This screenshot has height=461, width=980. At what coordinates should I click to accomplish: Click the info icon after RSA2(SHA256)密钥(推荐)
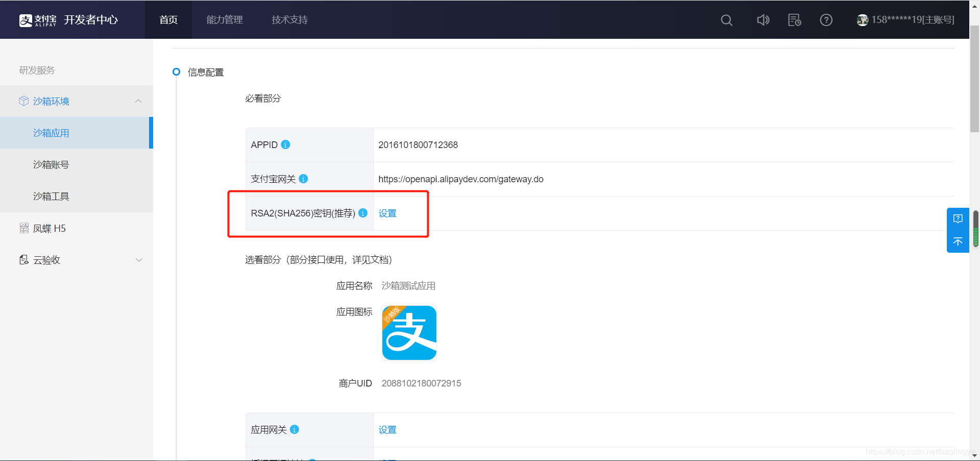pos(363,213)
